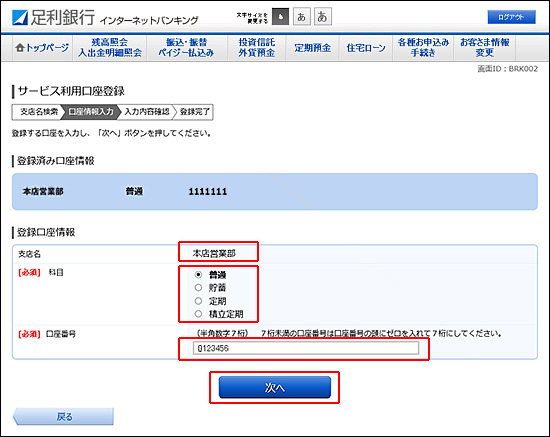This screenshot has height=437, width=550.
Task: Click the 次へ next button
Action: tap(275, 388)
